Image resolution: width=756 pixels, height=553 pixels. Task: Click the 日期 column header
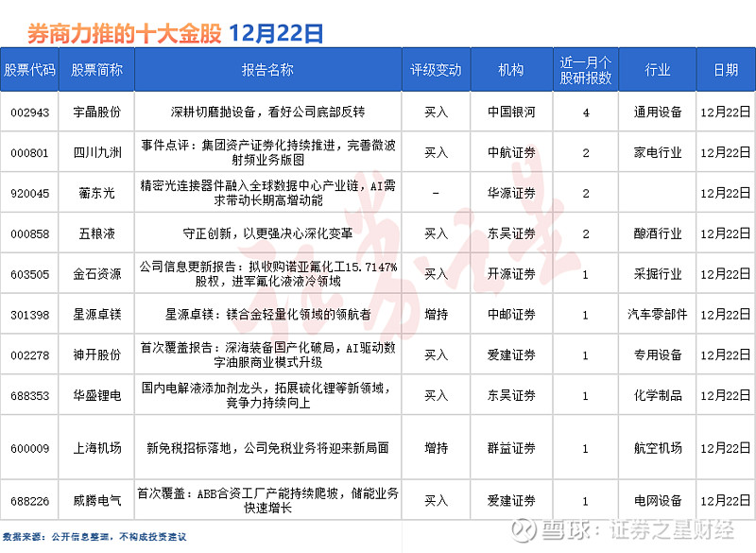(725, 69)
